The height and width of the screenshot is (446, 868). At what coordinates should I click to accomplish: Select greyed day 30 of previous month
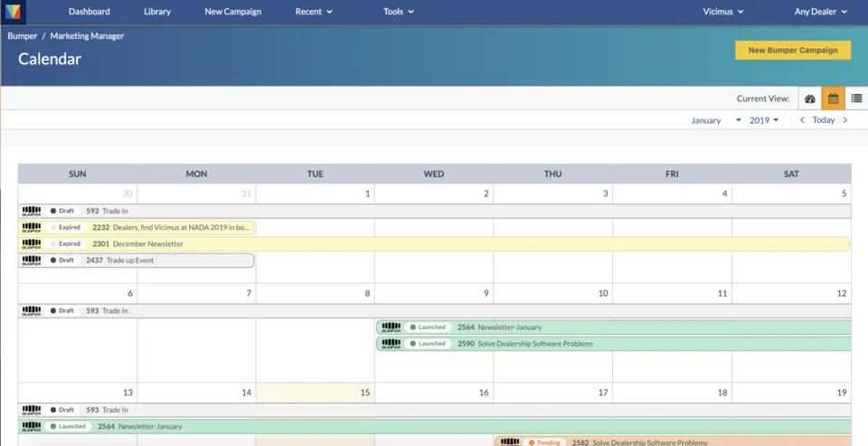(127, 194)
